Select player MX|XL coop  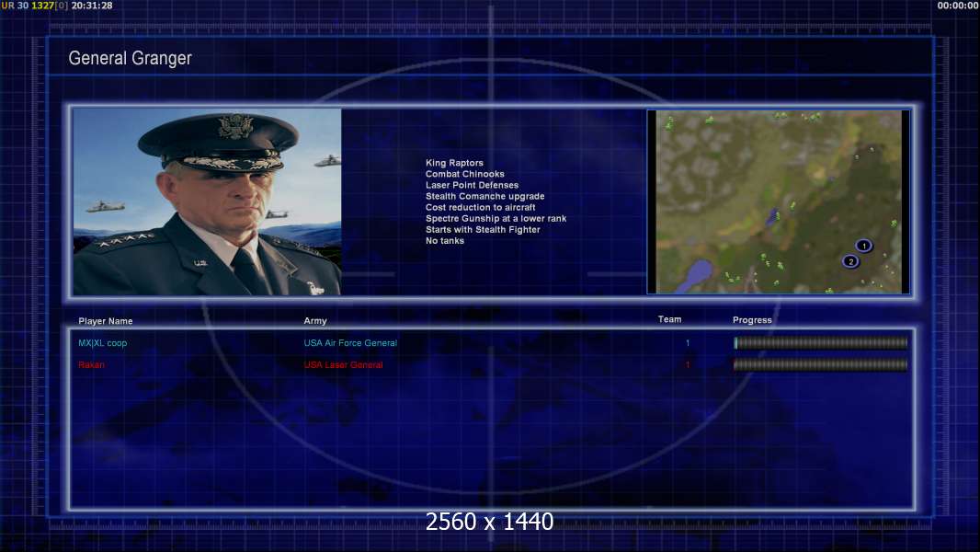[102, 343]
